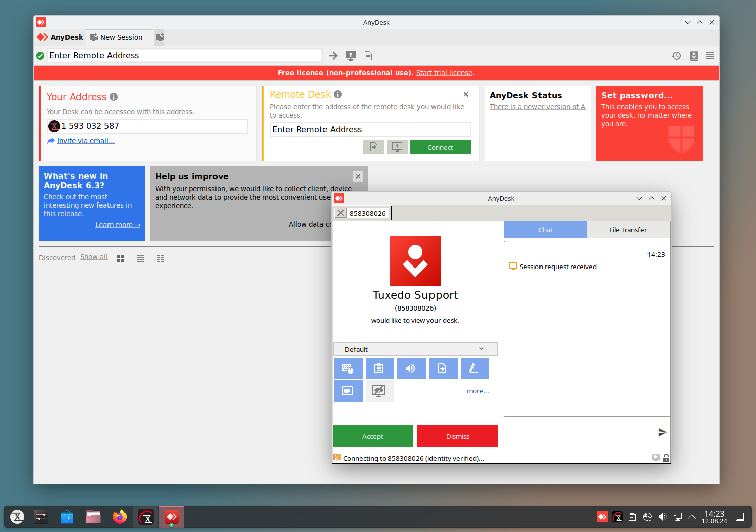Toggle file transfer permission
Screen dimensions: 756x532
(x=443, y=368)
